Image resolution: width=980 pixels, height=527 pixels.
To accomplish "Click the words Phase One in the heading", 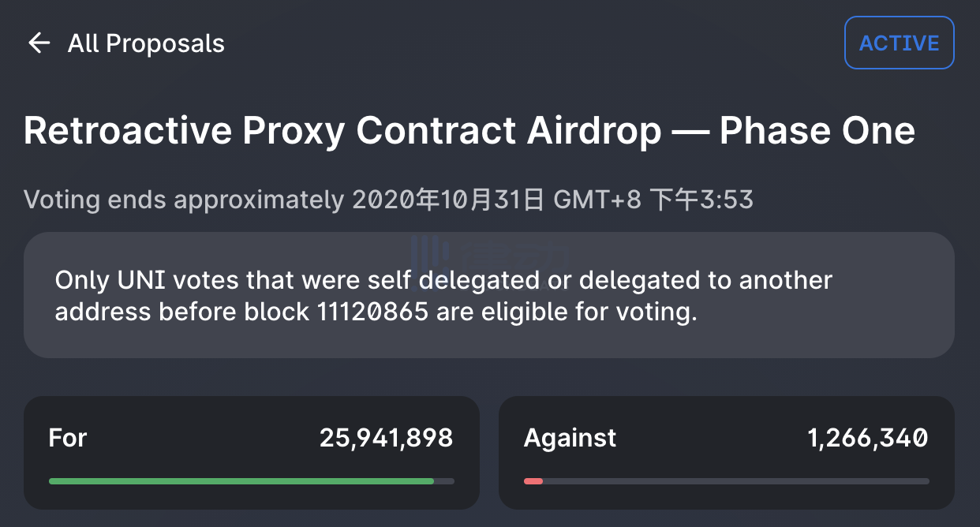I will click(817, 131).
